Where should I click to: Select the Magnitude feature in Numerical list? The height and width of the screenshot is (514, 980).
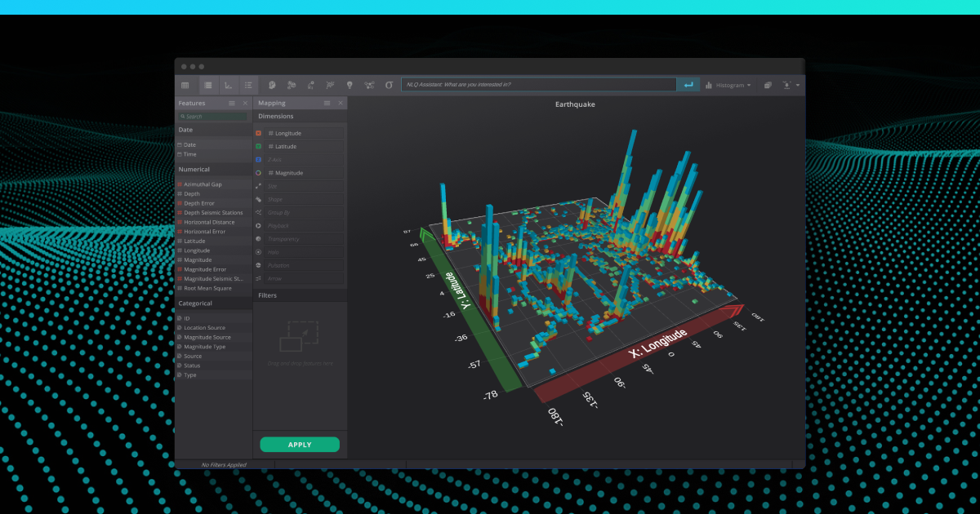213,260
